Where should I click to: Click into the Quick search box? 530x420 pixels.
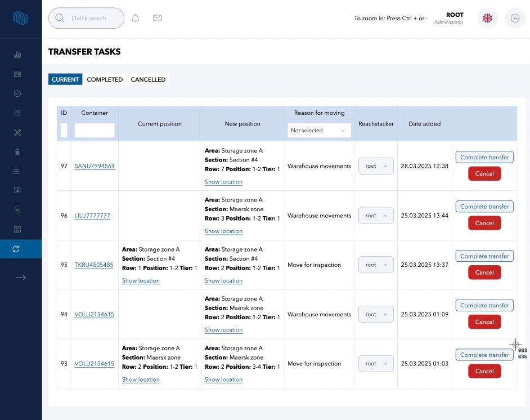tap(86, 18)
